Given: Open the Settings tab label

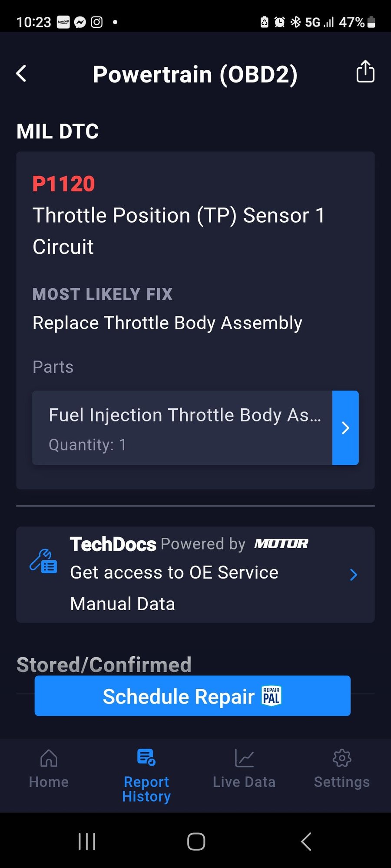Looking at the screenshot, I should pyautogui.click(x=342, y=782).
